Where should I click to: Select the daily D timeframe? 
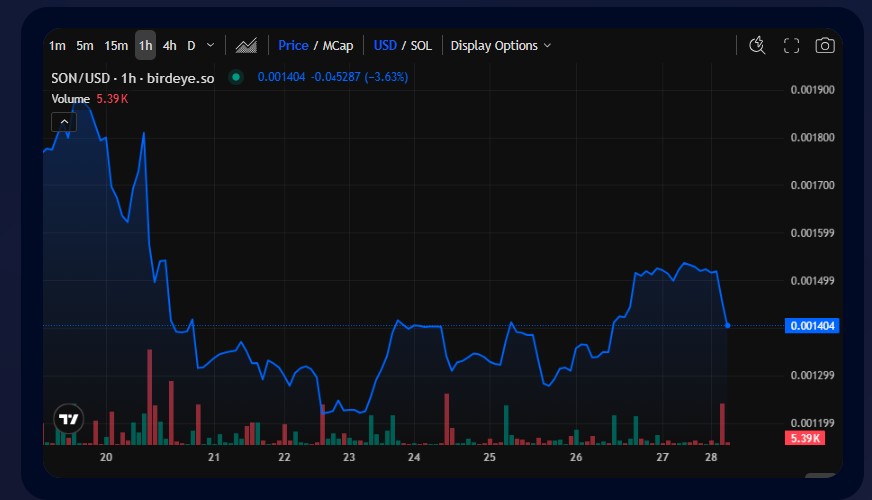tap(191, 46)
